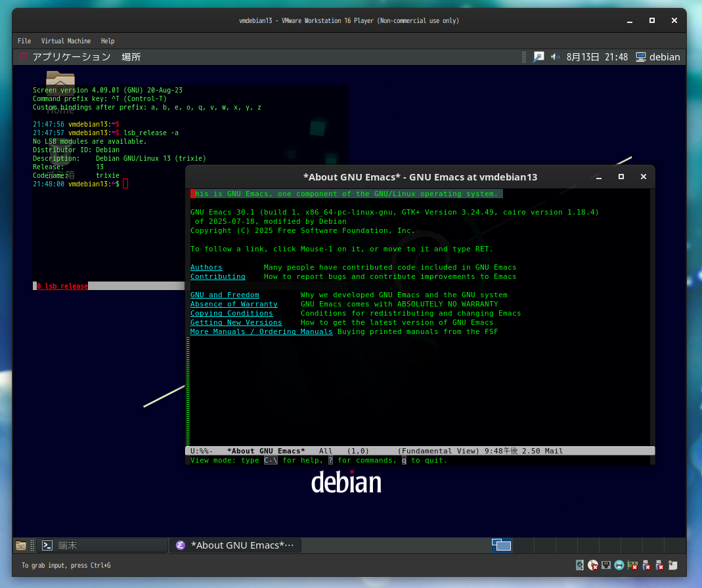Click the network connection tray icon

point(538,57)
